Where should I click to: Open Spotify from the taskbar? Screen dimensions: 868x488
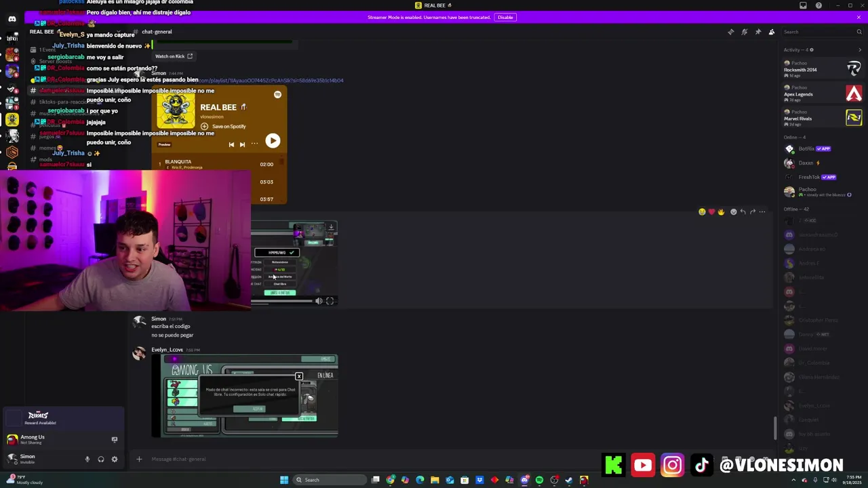pyautogui.click(x=539, y=480)
